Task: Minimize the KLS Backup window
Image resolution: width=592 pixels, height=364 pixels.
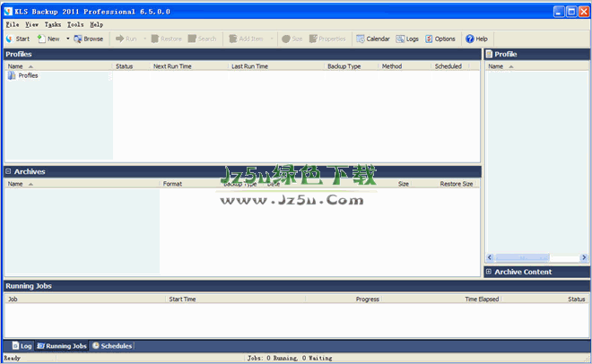Action: point(559,12)
